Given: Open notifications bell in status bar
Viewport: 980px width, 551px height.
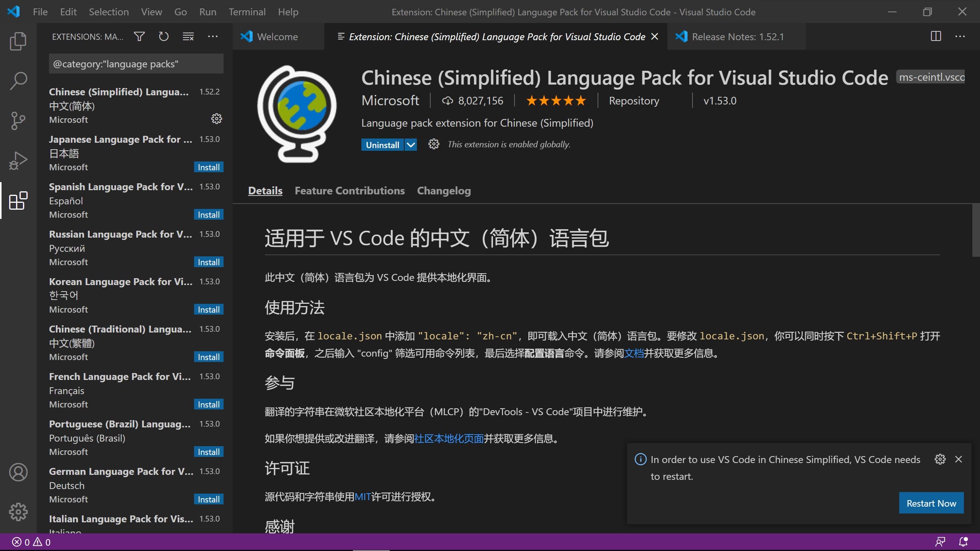Looking at the screenshot, I should [964, 542].
